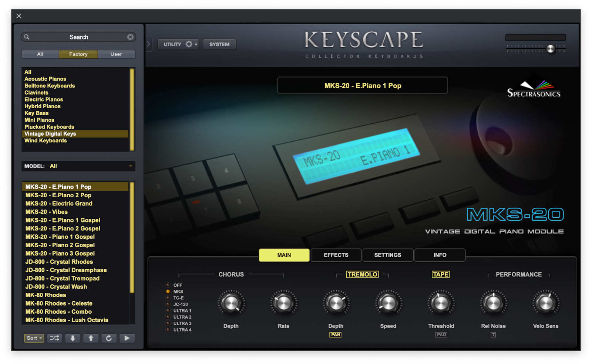Click in the Search field

pyautogui.click(x=78, y=37)
